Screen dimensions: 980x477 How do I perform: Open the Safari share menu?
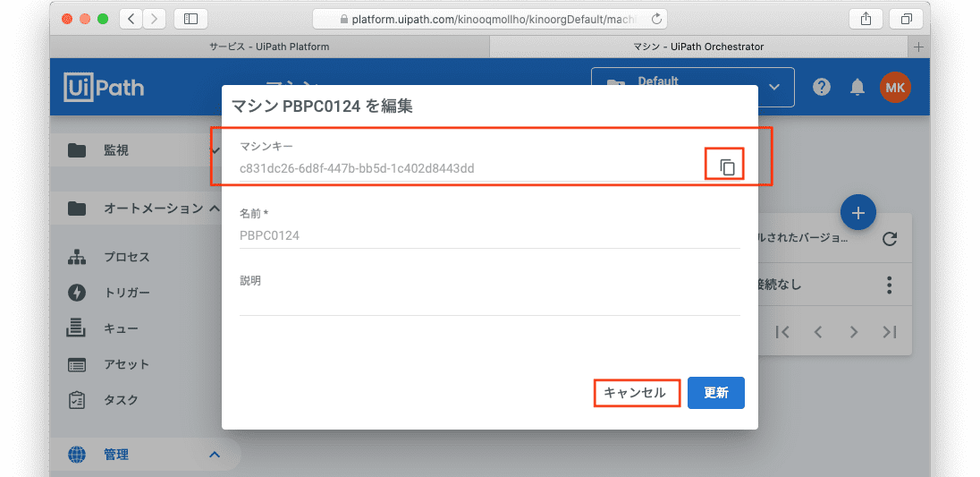pos(866,20)
